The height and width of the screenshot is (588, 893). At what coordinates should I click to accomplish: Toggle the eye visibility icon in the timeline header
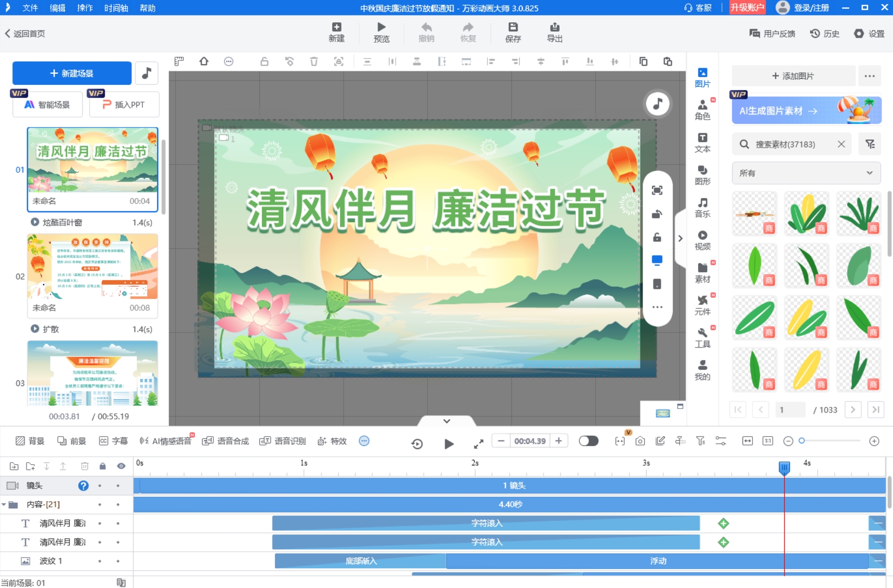(x=120, y=466)
